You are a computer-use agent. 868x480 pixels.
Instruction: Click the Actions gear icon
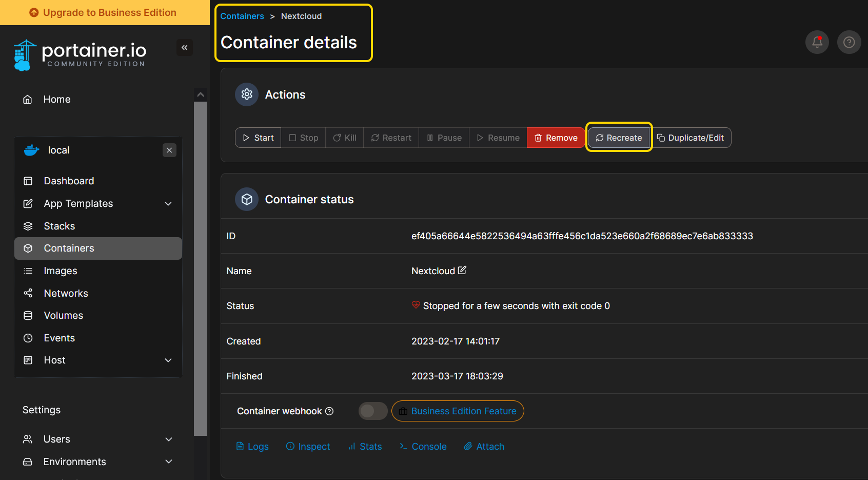[247, 94]
